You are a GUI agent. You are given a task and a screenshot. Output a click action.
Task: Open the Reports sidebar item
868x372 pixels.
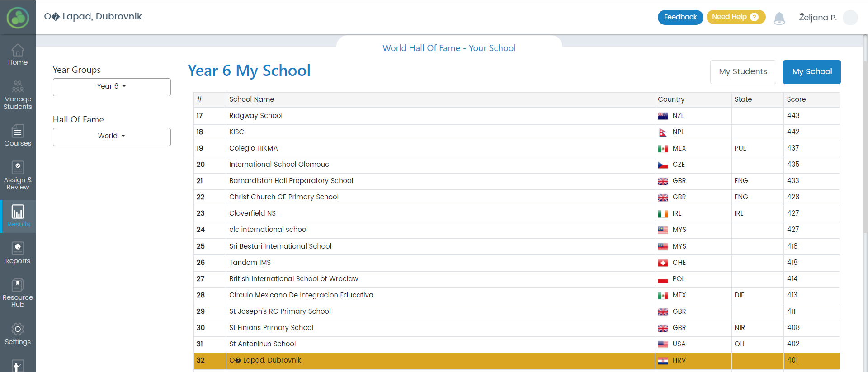tap(18, 253)
